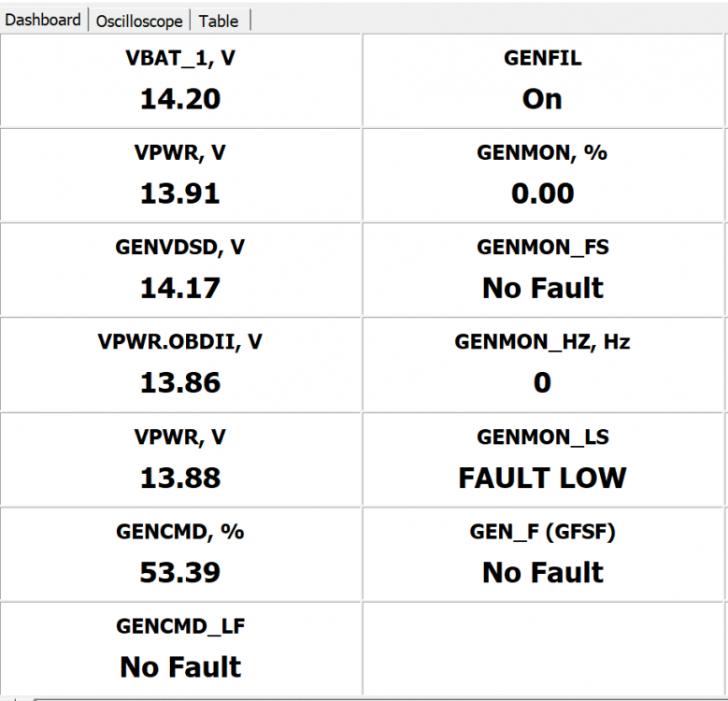This screenshot has height=701, width=728.
Task: Select the 14.20 battery voltage reading
Action: pos(180,98)
